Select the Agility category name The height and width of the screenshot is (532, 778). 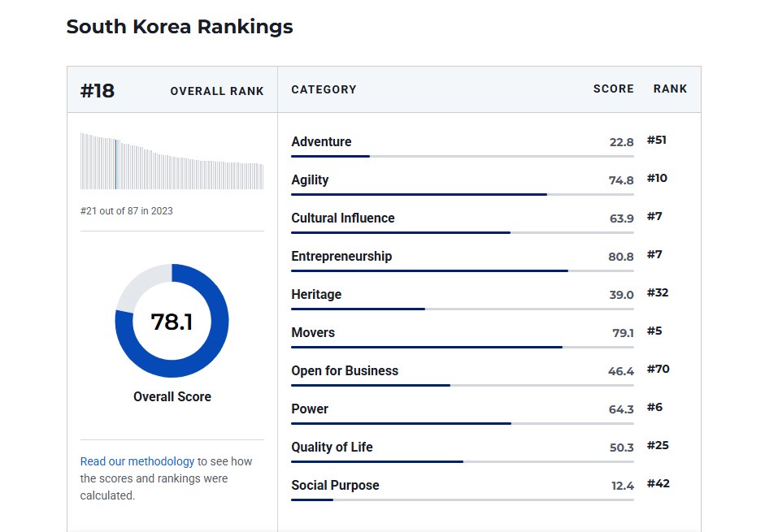310,180
